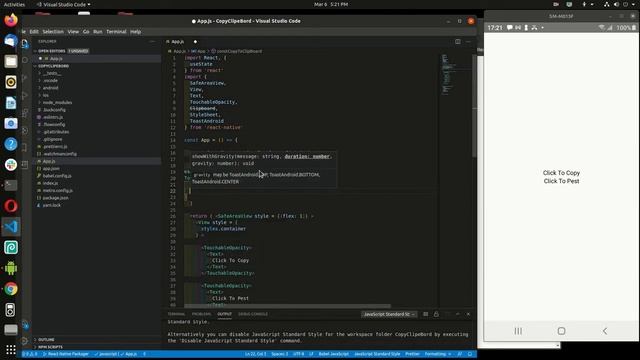Clear the output panel
This screenshot has width=640, height=360.
coord(425,314)
